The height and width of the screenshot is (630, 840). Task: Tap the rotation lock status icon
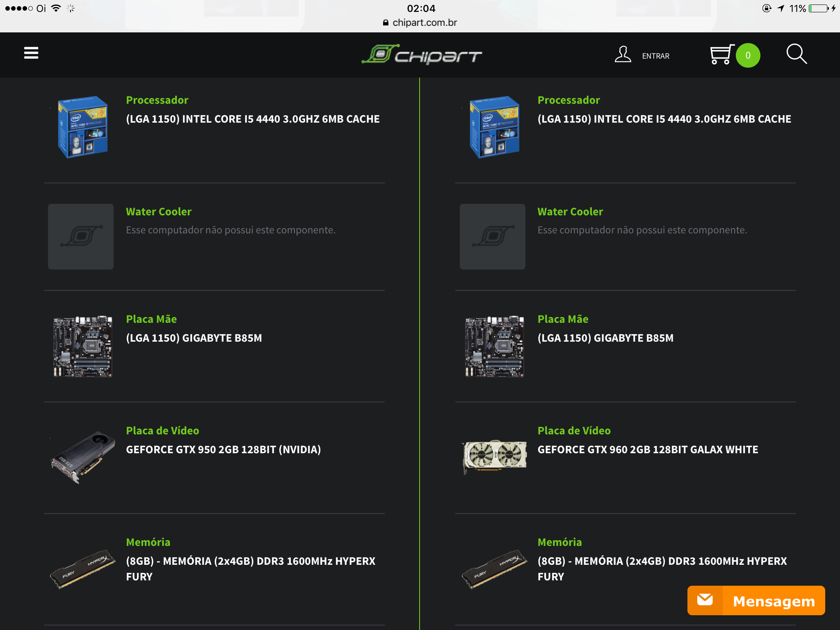pyautogui.click(x=767, y=8)
